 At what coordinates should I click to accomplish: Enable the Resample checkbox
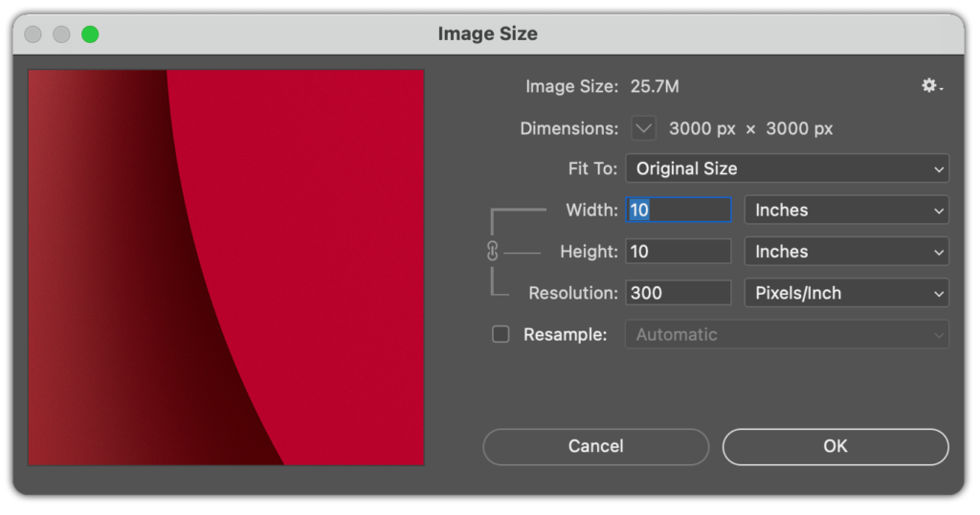501,334
